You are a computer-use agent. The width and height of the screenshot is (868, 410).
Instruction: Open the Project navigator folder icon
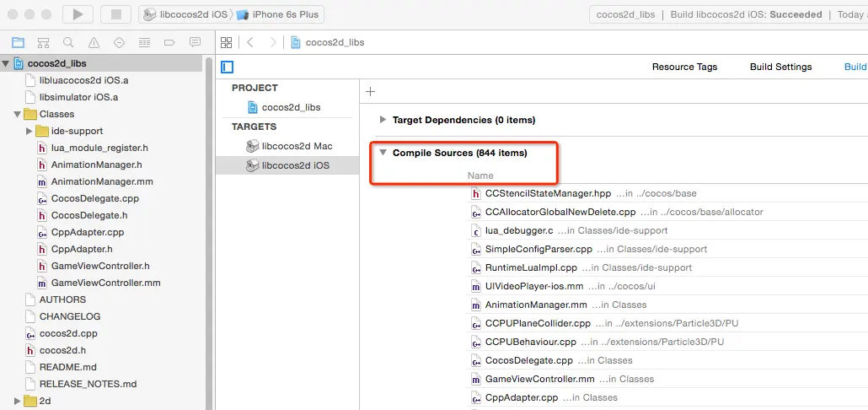pyautogui.click(x=19, y=42)
